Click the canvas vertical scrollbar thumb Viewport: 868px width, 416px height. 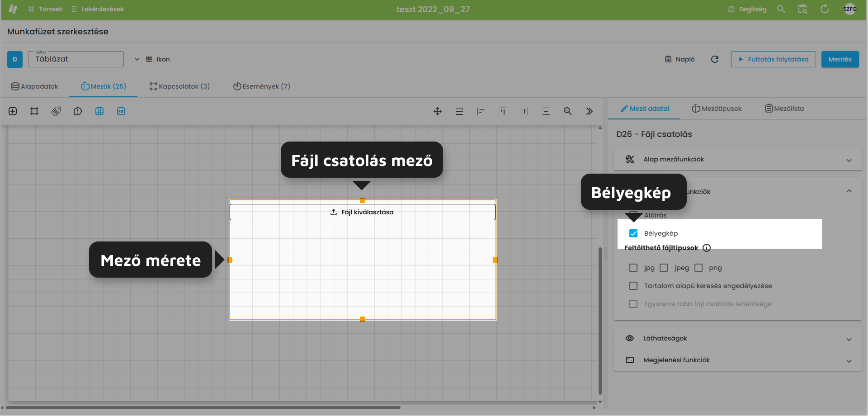tap(600, 321)
